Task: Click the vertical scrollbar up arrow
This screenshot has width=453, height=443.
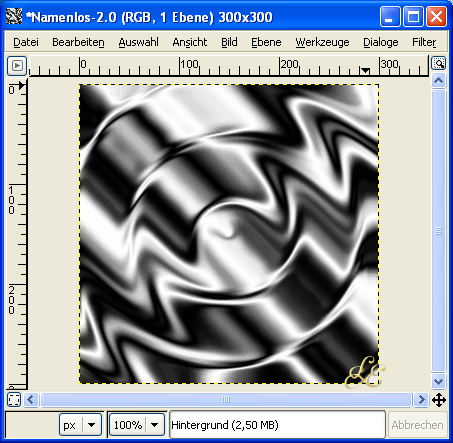Action: click(439, 80)
